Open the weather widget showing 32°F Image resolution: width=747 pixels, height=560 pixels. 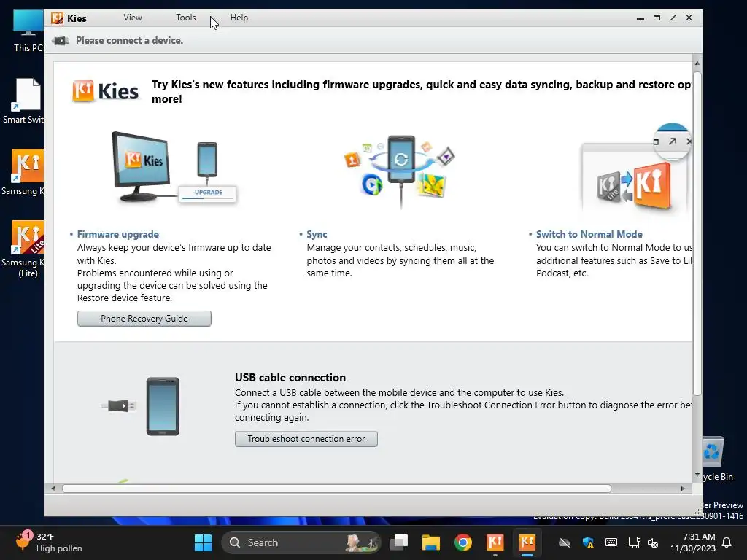47,542
